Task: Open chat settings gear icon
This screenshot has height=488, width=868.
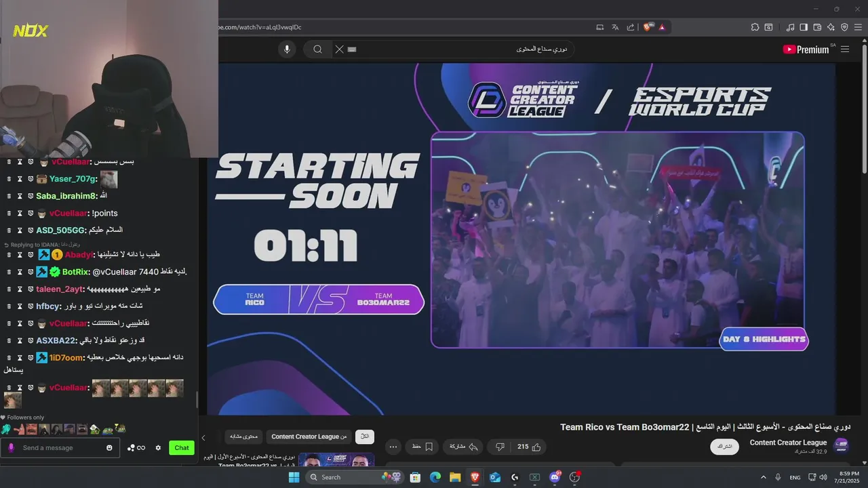Action: click(x=158, y=448)
